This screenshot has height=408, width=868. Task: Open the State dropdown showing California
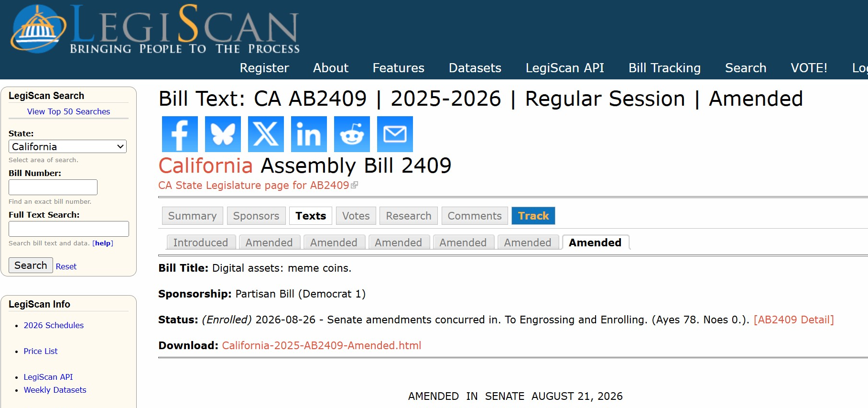coord(67,146)
